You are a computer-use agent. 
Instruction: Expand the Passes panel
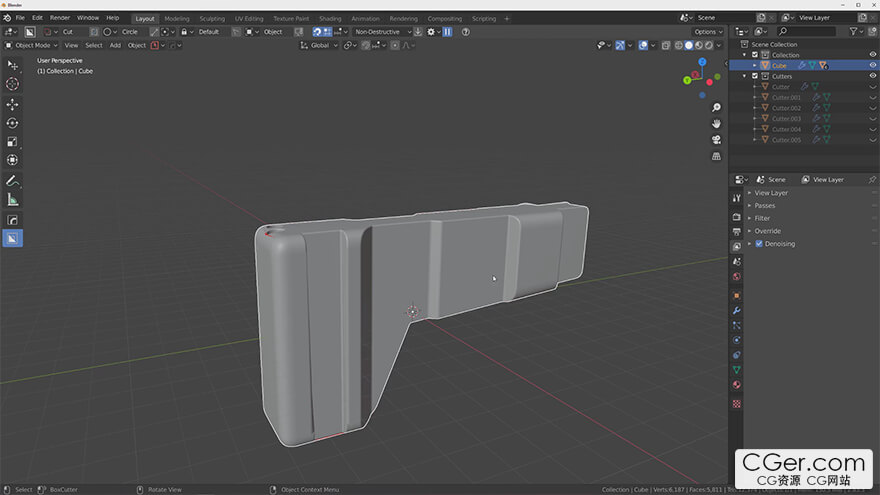[x=764, y=206]
